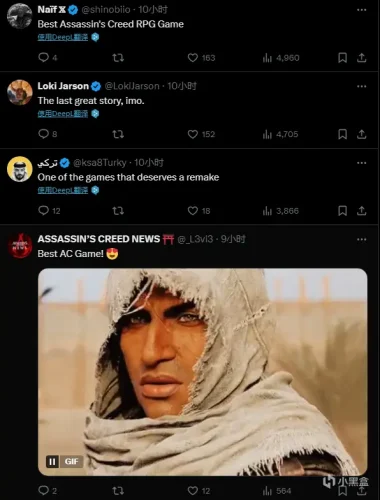Open more options for Naïf's tweet
Screen dimensions: 380x500
[x=362, y=10]
